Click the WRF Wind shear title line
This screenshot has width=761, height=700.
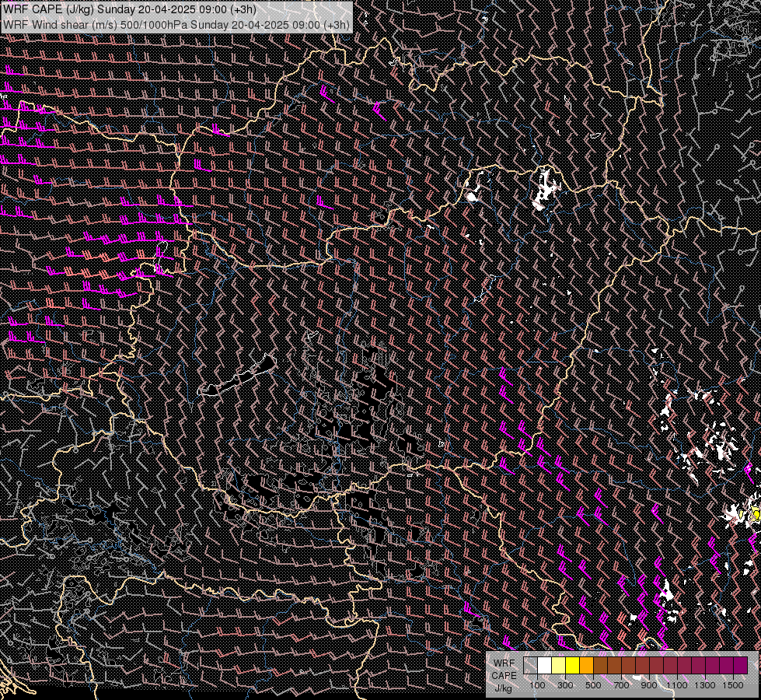(176, 24)
